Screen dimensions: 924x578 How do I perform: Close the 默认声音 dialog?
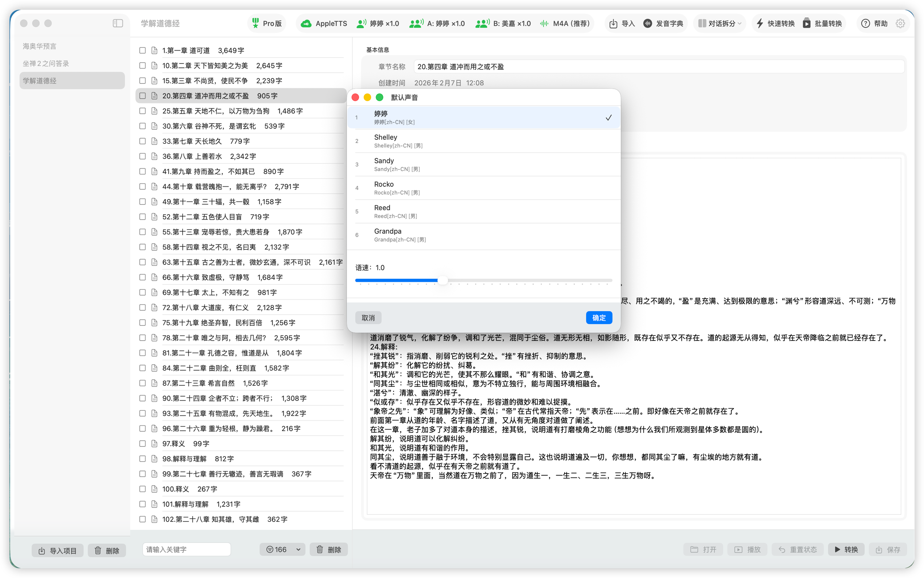click(355, 98)
